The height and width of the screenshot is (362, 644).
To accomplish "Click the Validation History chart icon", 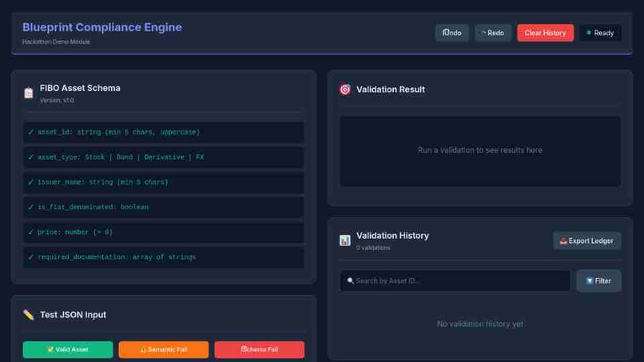I will coord(345,241).
